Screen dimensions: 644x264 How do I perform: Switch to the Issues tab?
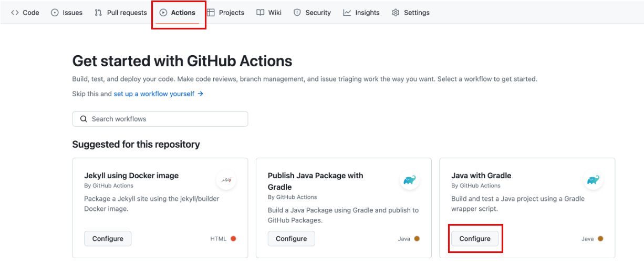[67, 13]
